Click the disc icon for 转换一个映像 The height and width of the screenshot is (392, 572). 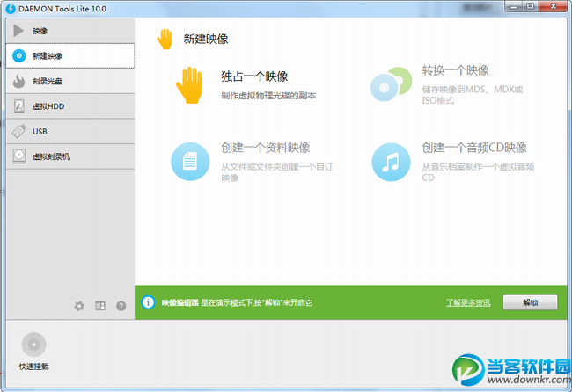[x=391, y=84]
